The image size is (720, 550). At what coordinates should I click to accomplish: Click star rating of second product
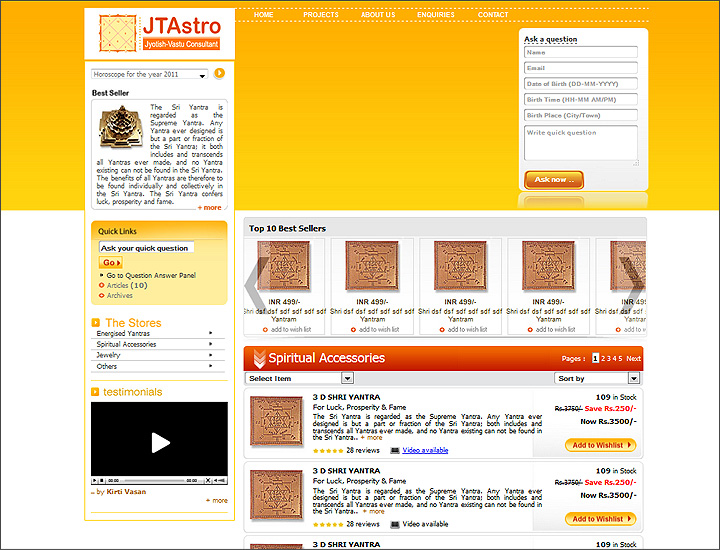click(x=328, y=525)
